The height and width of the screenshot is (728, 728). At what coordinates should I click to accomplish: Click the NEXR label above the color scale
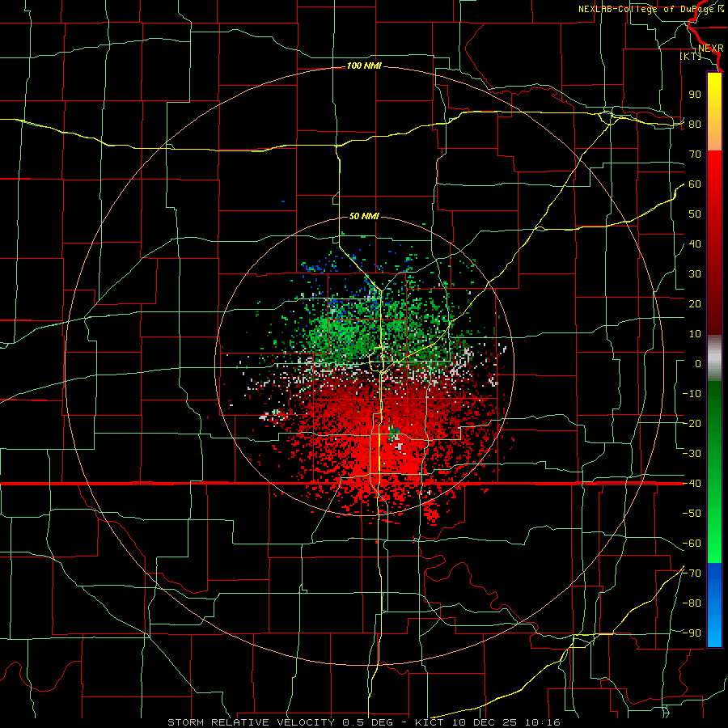[710, 49]
